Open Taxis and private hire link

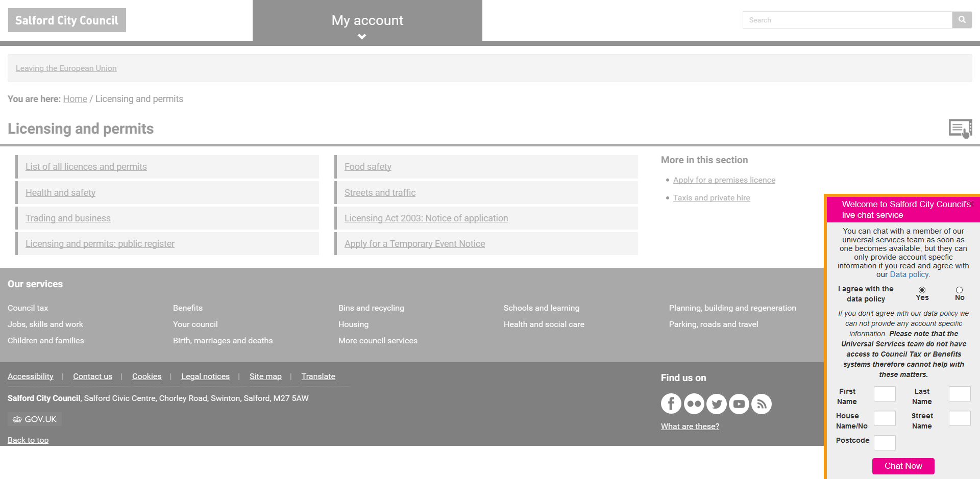pos(712,198)
